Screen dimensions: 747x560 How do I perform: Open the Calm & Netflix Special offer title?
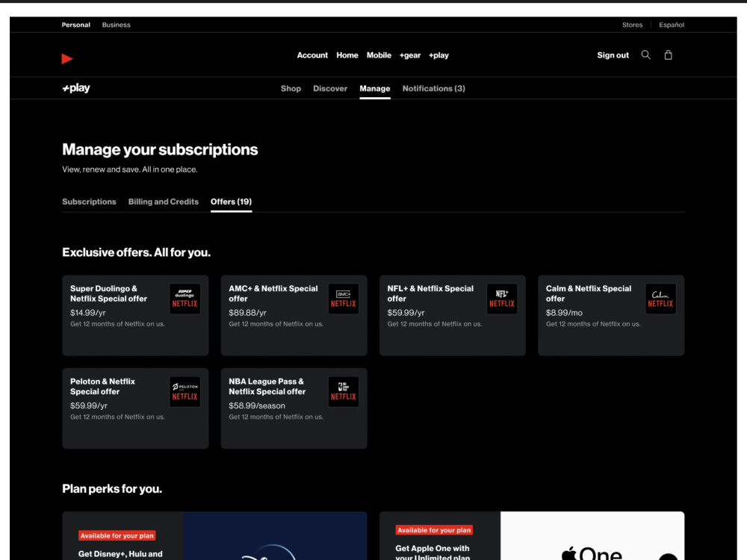(589, 293)
